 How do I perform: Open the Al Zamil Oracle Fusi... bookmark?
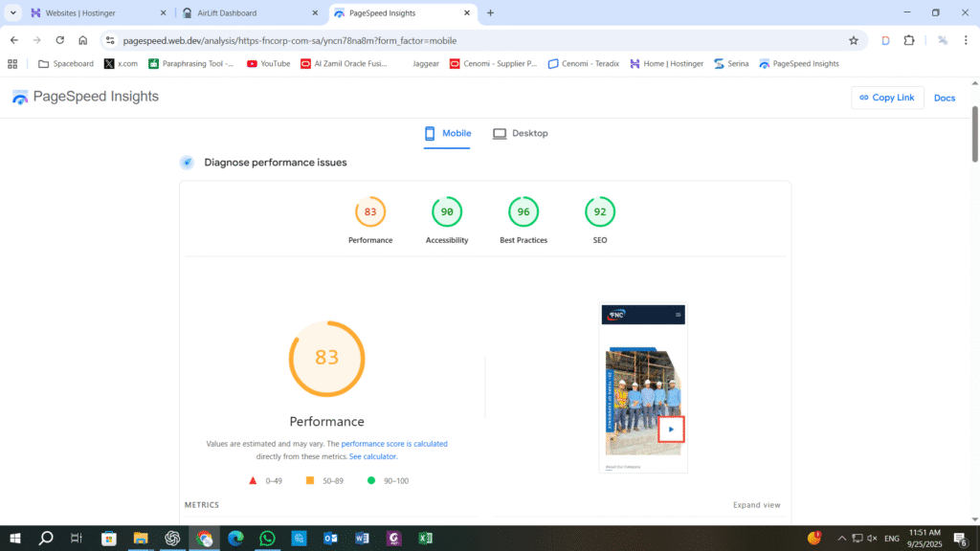(344, 64)
